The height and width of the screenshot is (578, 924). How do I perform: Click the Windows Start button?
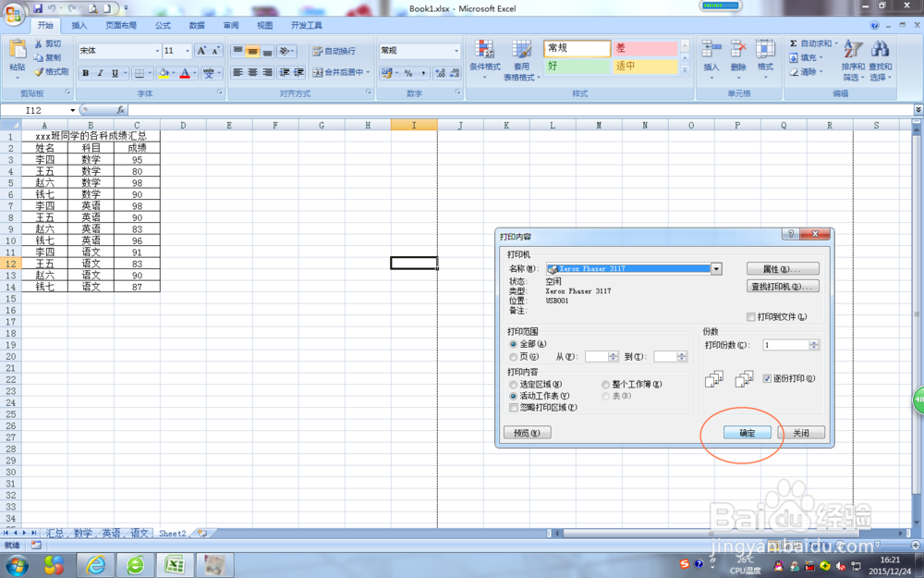(x=16, y=566)
